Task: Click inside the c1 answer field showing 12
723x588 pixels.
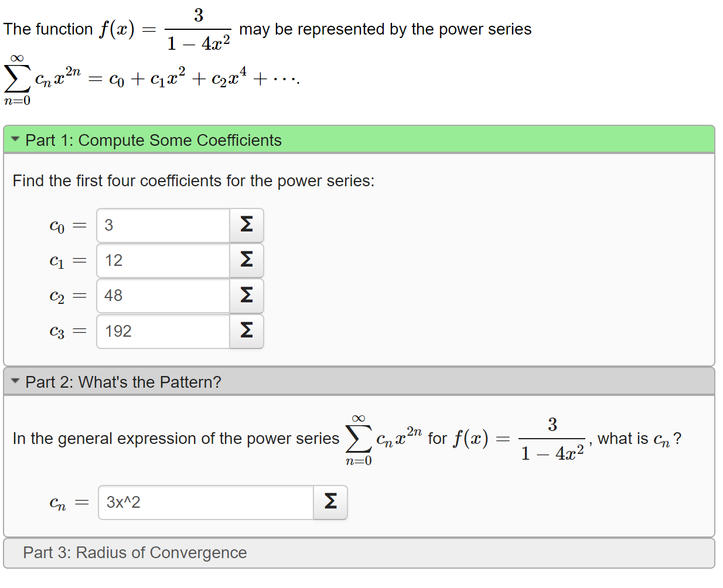Action: [162, 261]
